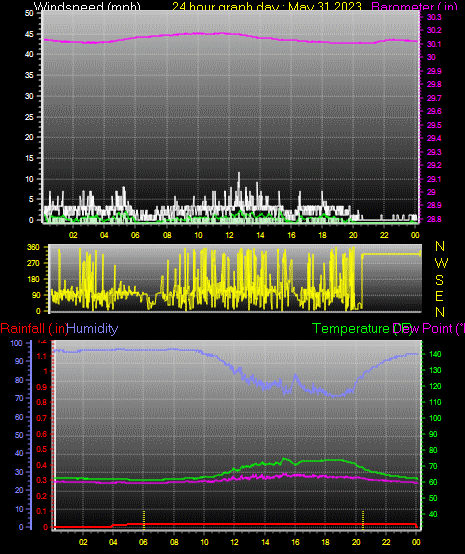Select 40 on the green temperature axis
Viewport: 465px width, 554px height.
[x=433, y=514]
